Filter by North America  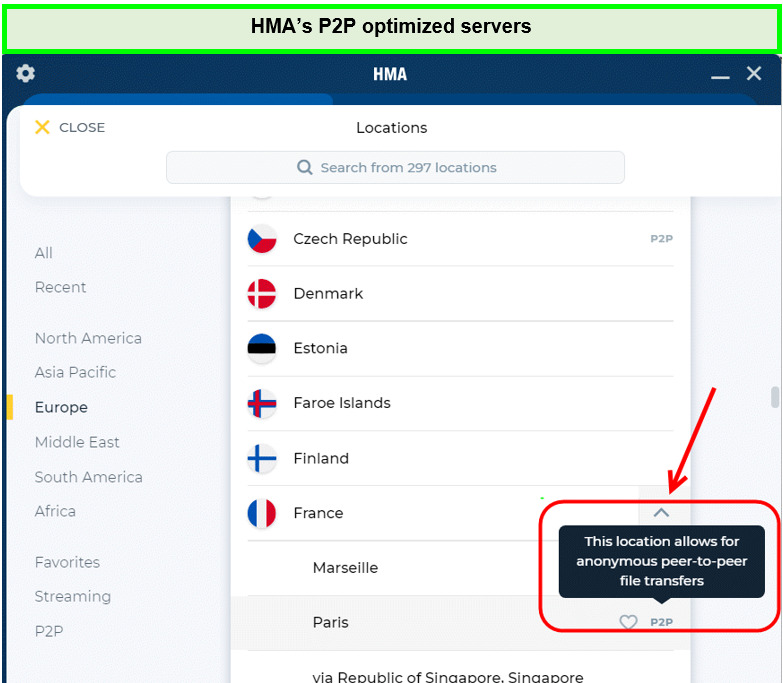point(88,338)
